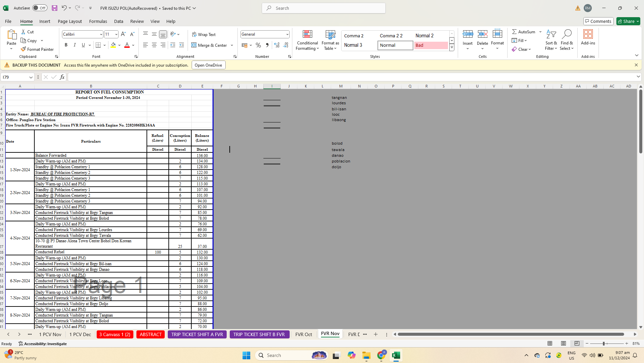This screenshot has height=363, width=644.
Task: Click the Fill Color bucket swatch
Action: (113, 45)
